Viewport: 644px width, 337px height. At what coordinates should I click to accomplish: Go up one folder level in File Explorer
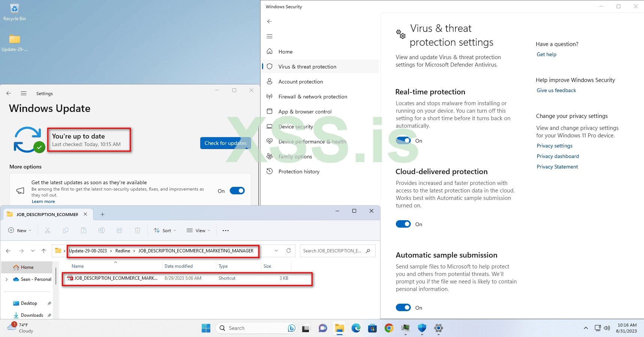44,251
